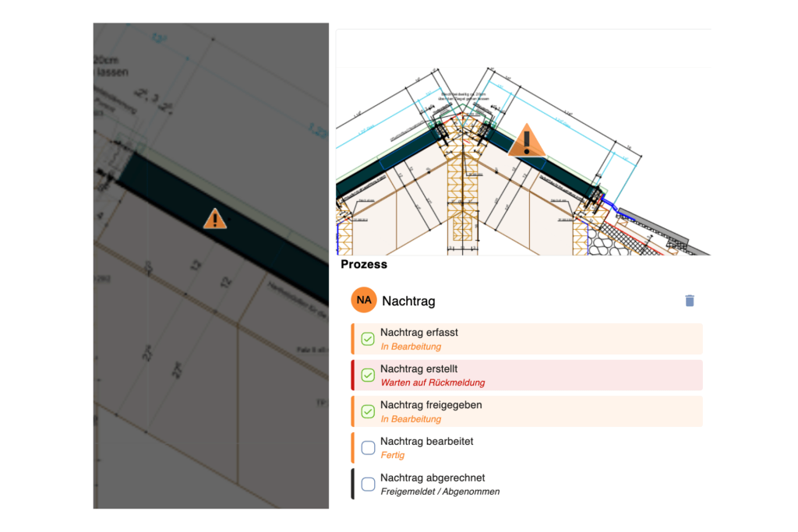Select the Prozess section heading

click(x=364, y=265)
